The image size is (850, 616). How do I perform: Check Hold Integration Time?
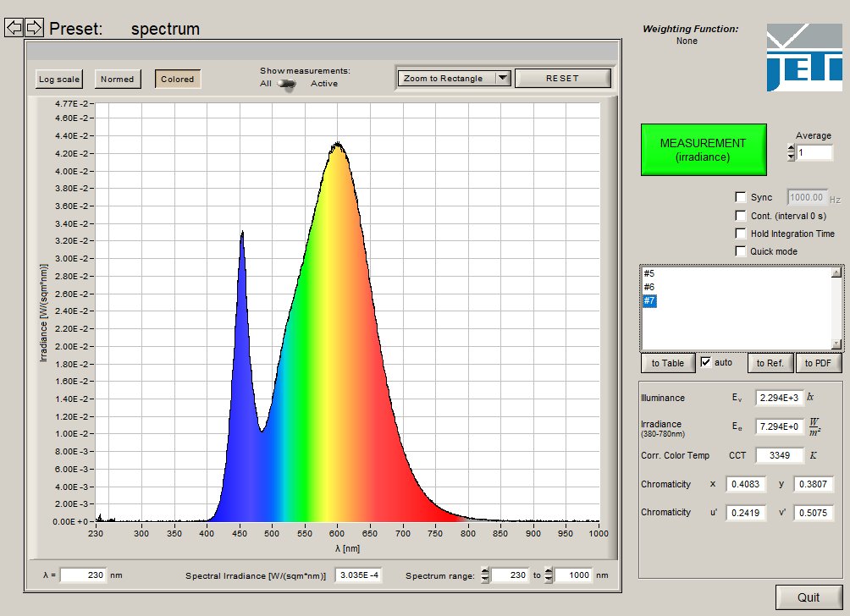tap(741, 234)
